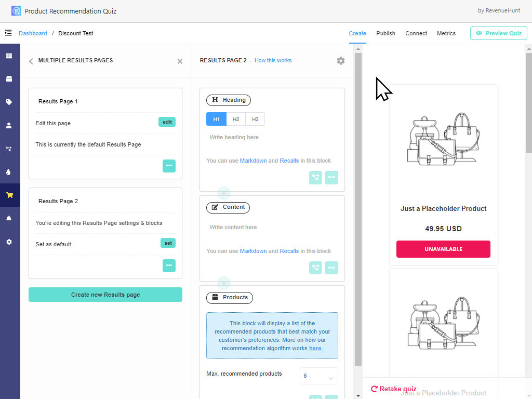Screen dimensions: 532x399
Task: Click the RevenueHunt app logo icon
Action: (16, 11)
